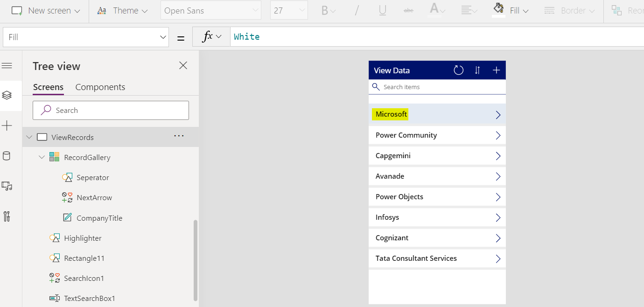Open the Theme dropdown
The height and width of the screenshot is (307, 644).
point(122,10)
